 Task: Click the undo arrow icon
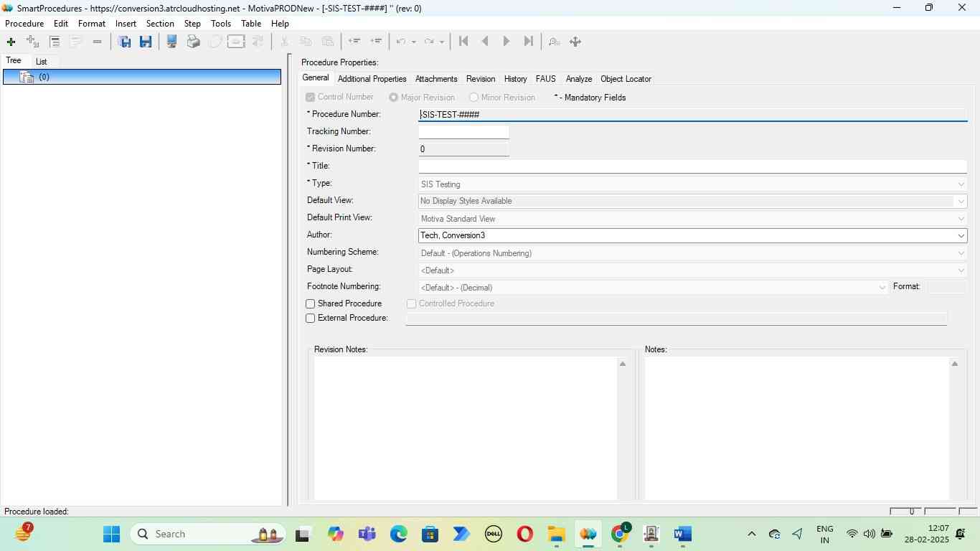coord(402,42)
